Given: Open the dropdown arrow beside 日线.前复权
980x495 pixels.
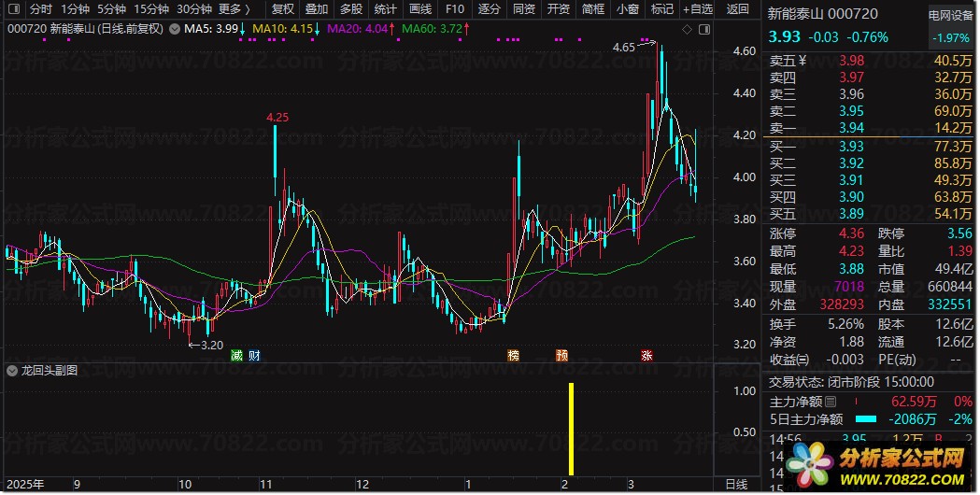Looking at the screenshot, I should [175, 29].
